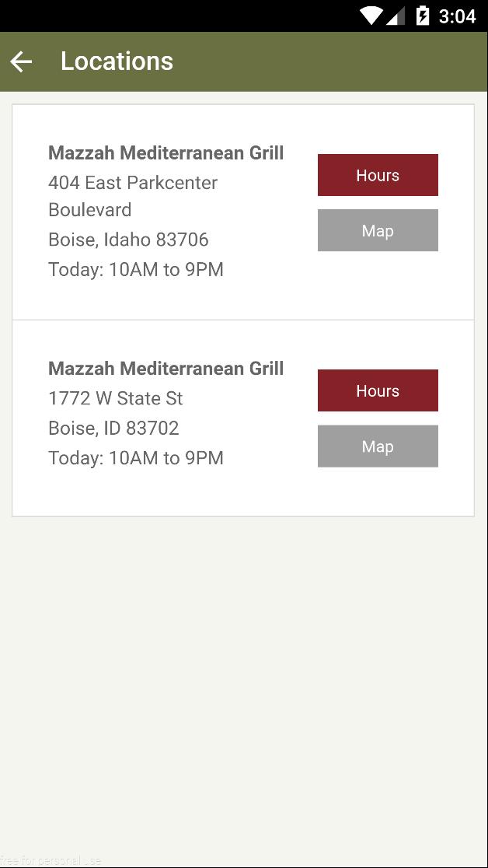Tap the address 1772 W State St
The height and width of the screenshot is (868, 488).
click(116, 397)
